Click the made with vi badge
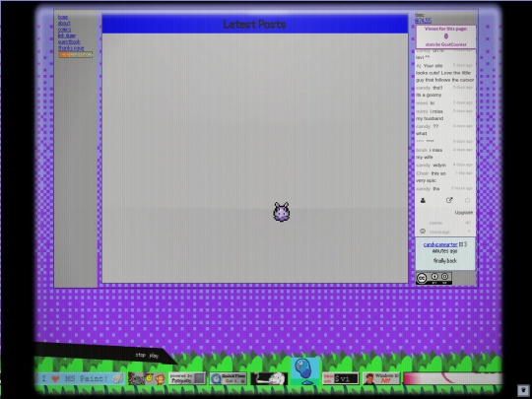The image size is (532, 399). [340, 378]
